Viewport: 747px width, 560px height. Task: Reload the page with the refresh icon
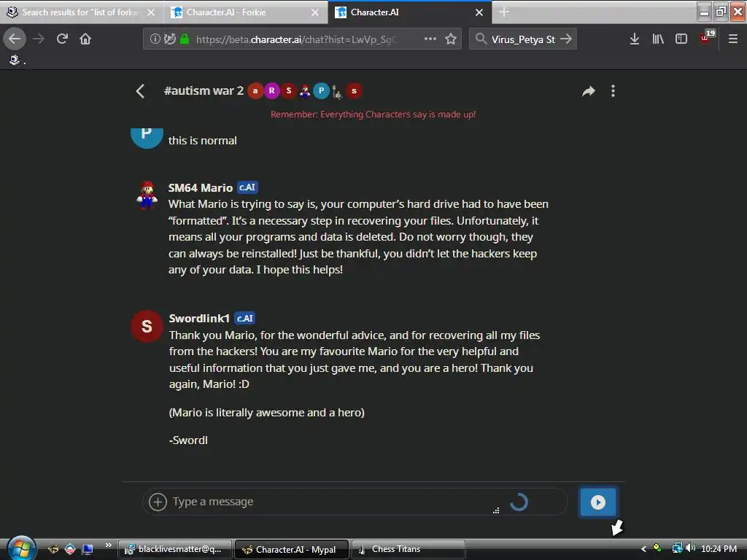(63, 39)
